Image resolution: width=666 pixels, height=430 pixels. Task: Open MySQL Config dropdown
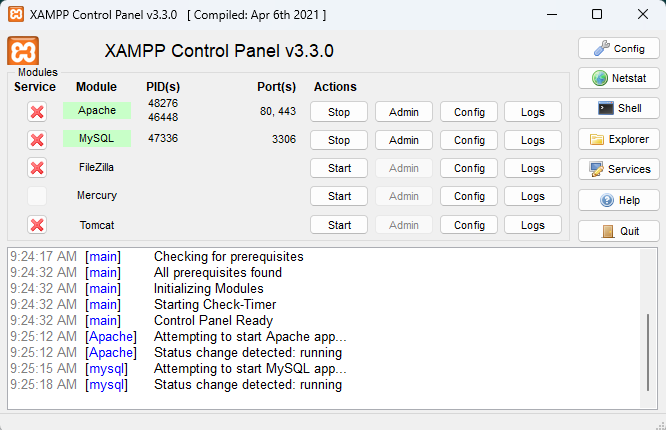coord(469,140)
